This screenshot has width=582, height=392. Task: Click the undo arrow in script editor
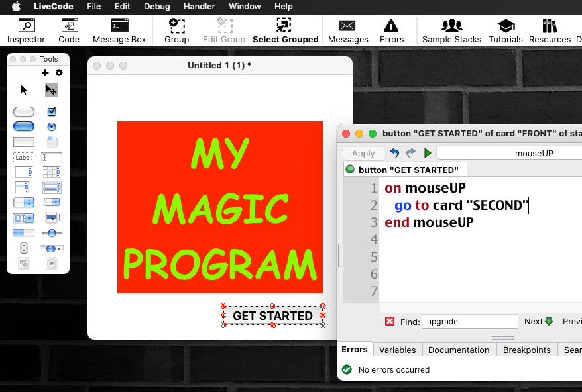pyautogui.click(x=394, y=153)
